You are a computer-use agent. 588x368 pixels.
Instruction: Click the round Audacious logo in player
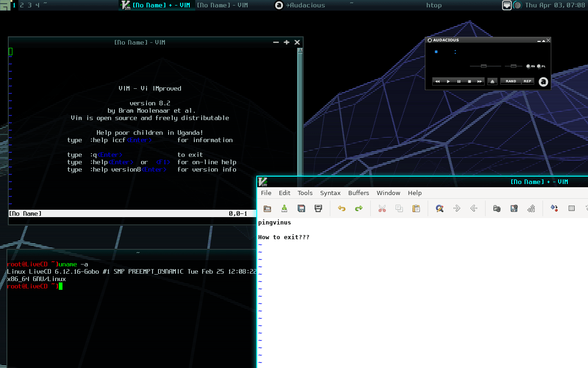click(x=543, y=82)
